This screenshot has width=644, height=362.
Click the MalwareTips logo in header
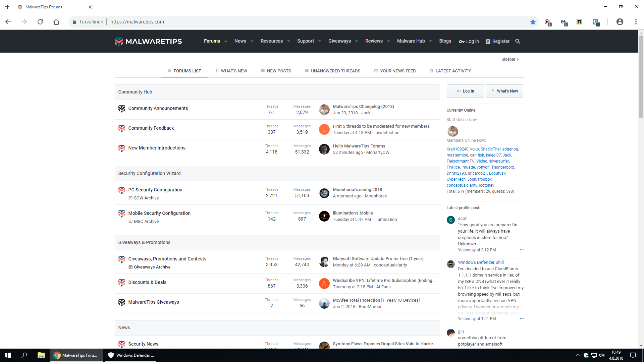(148, 41)
